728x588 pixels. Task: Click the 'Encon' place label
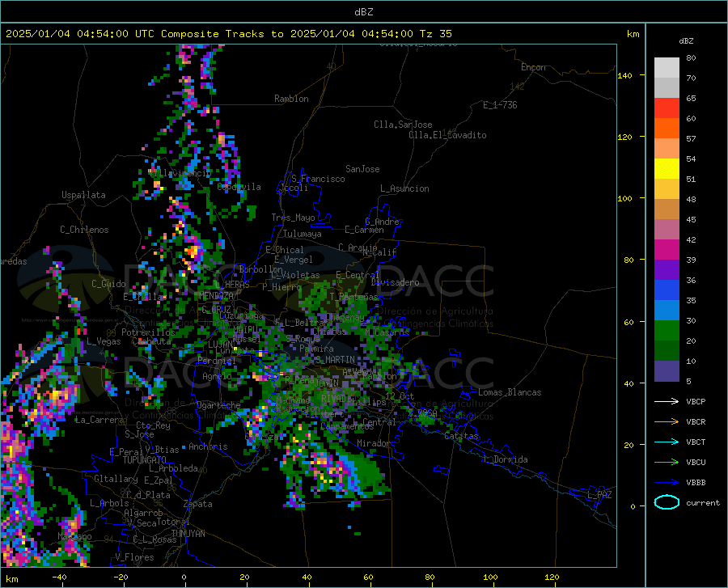tap(533, 67)
